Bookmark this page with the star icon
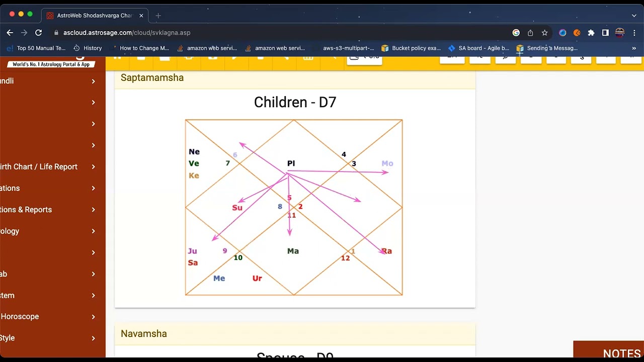The image size is (644, 362). coord(544,33)
